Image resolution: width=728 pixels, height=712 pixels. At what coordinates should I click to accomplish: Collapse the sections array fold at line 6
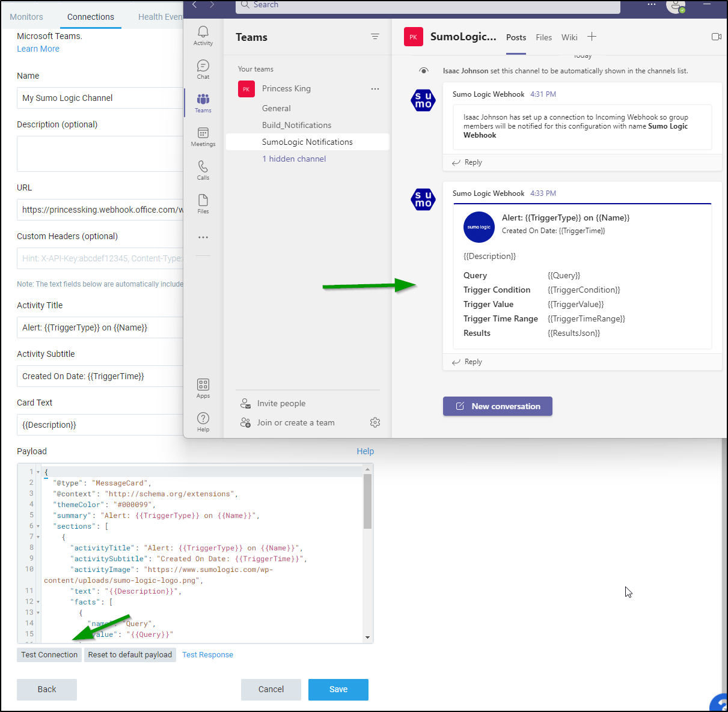click(x=38, y=526)
